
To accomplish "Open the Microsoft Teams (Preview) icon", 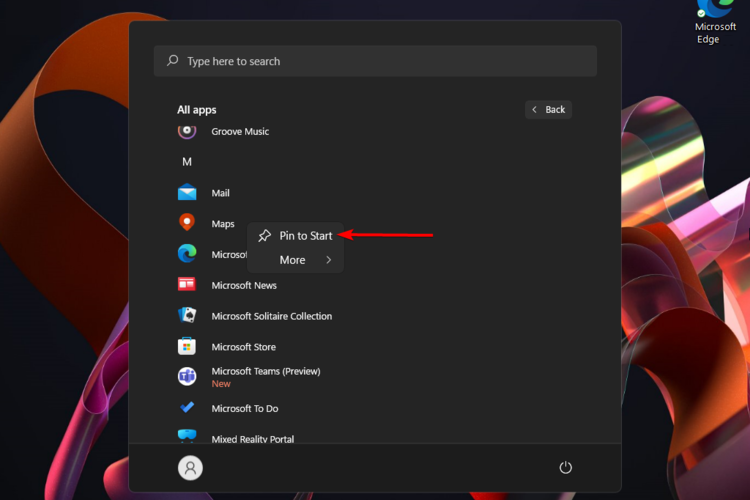I will click(x=187, y=377).
